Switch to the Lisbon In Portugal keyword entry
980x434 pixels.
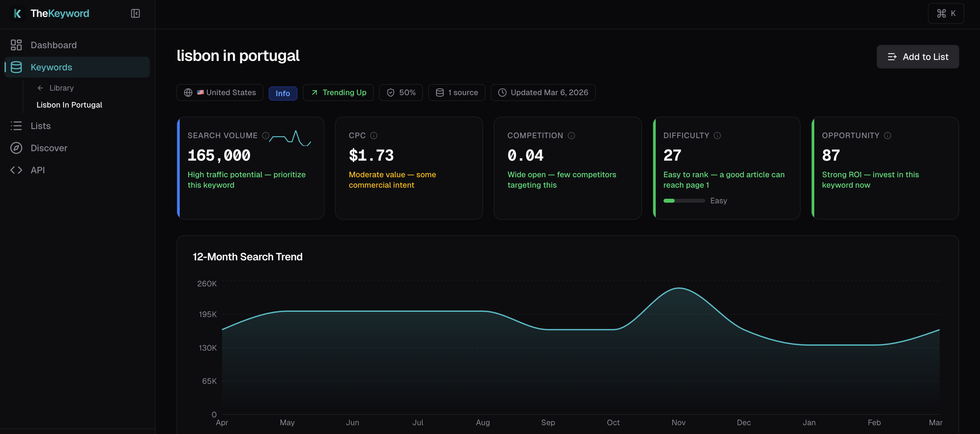(x=69, y=105)
